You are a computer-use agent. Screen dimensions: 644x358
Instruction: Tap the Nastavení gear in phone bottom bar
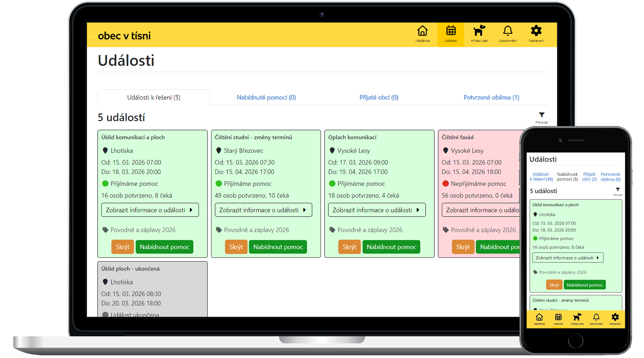615,319
